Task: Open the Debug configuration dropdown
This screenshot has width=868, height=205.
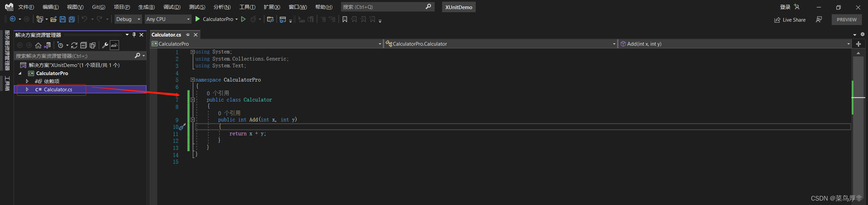Action: pyautogui.click(x=128, y=19)
